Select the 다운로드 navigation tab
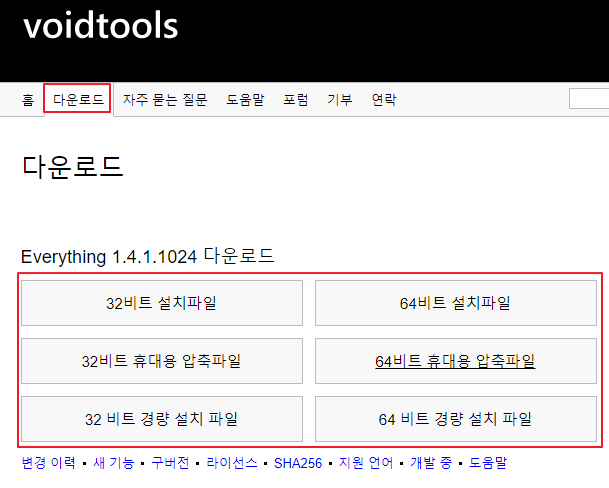This screenshot has height=488, width=609. click(78, 100)
